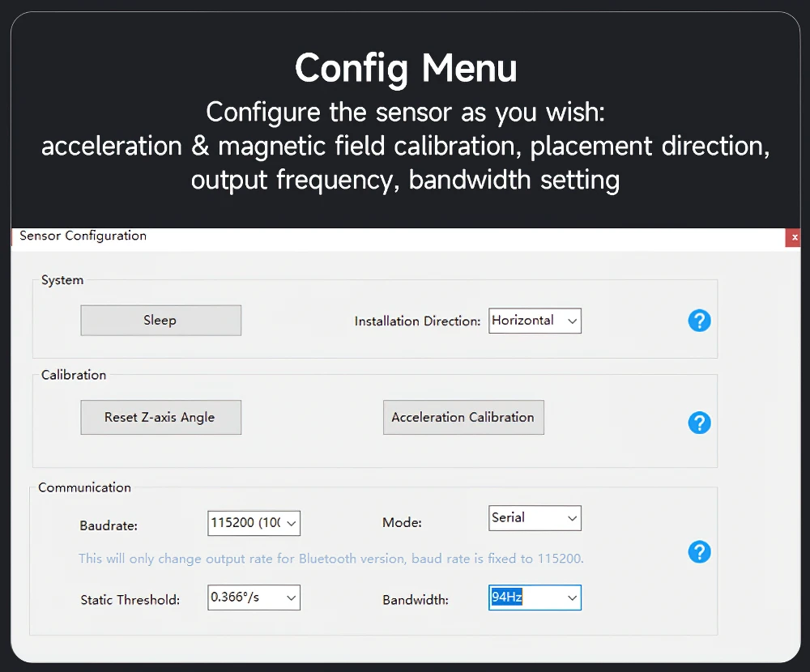810x672 pixels.
Task: Click the Communication group title
Action: point(85,487)
